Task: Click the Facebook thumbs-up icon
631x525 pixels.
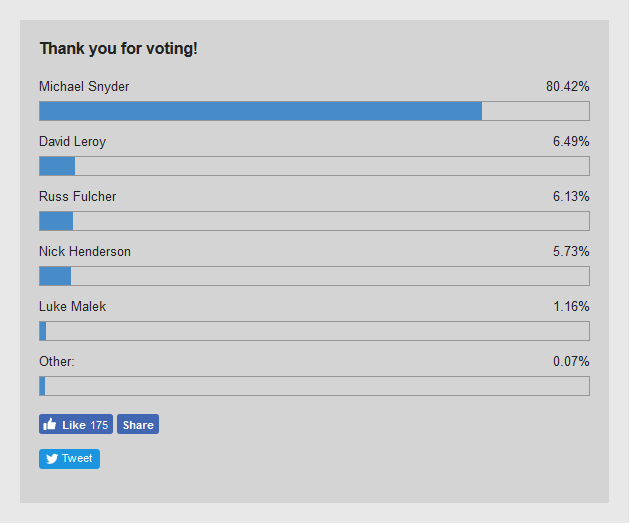Action: 50,424
